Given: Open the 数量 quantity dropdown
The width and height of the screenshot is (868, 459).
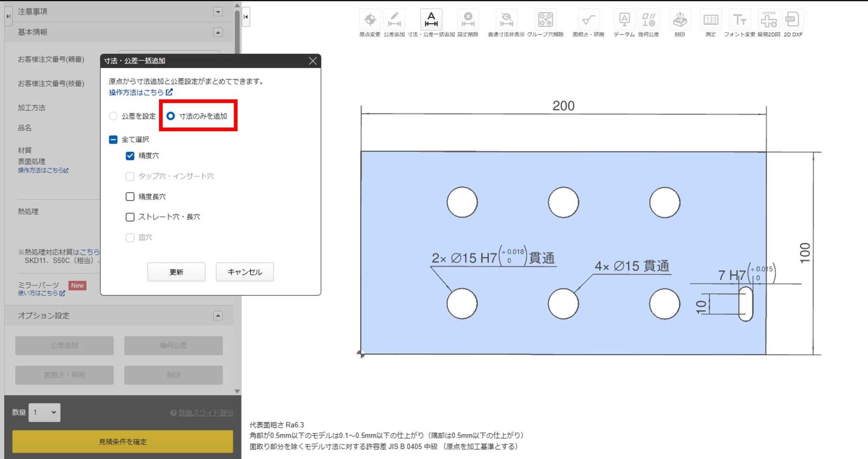Looking at the screenshot, I should 44,412.
